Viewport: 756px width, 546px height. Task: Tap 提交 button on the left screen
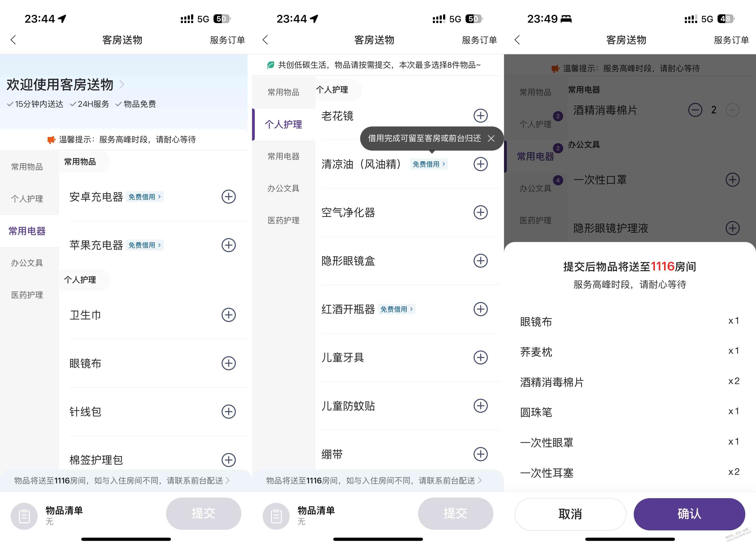(204, 513)
